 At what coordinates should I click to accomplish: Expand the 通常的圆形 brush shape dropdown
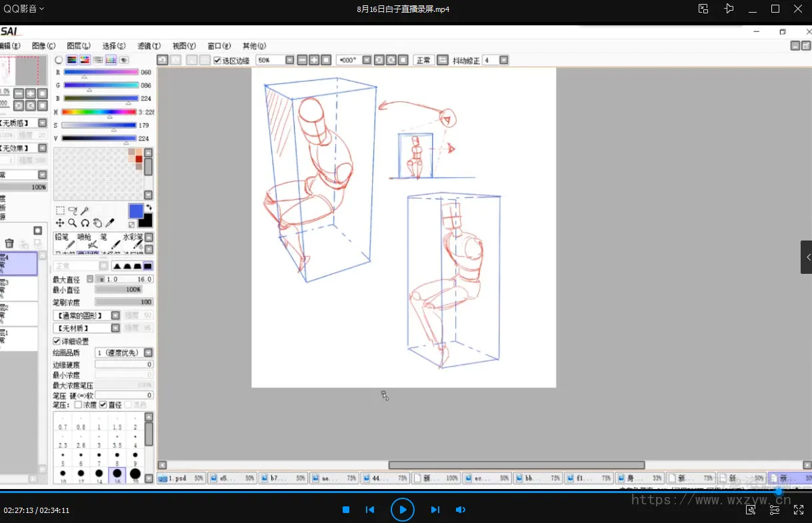(115, 315)
